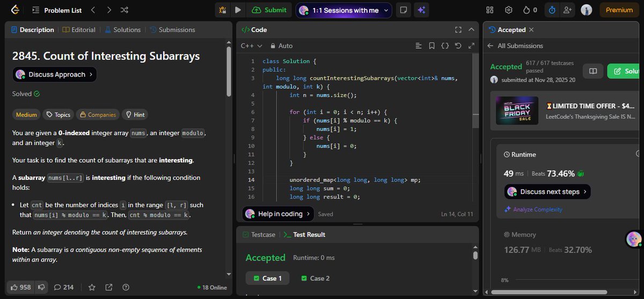Switch to the Test Result tab
The image size is (644, 299).
[x=304, y=235]
